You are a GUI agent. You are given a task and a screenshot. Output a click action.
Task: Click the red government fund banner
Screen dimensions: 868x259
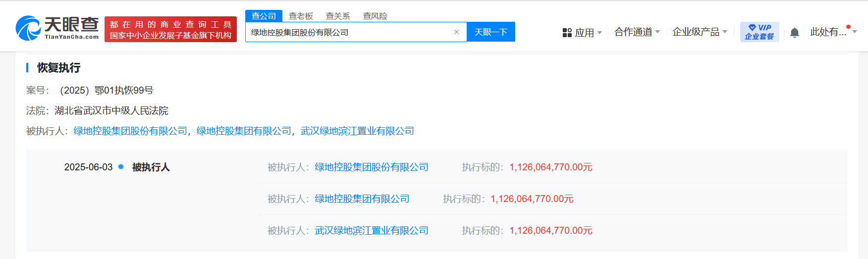(x=170, y=29)
